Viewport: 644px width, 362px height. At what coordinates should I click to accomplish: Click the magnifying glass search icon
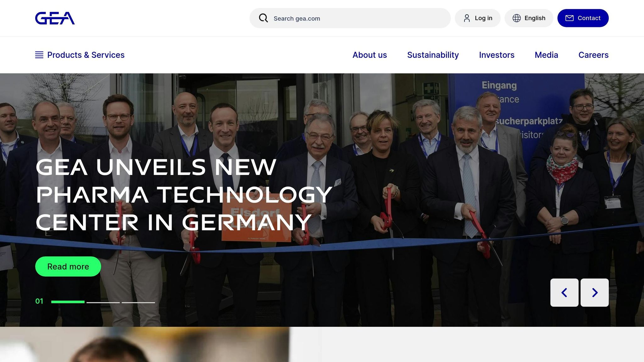click(264, 18)
